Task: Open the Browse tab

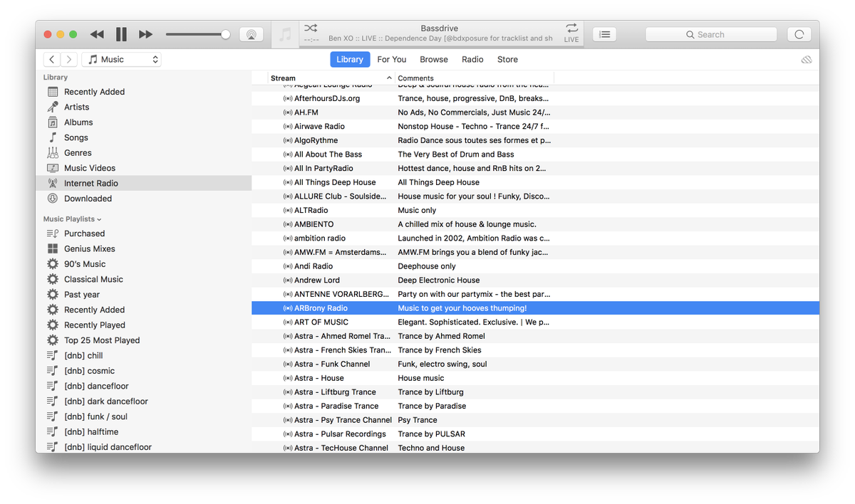Action: [434, 60]
